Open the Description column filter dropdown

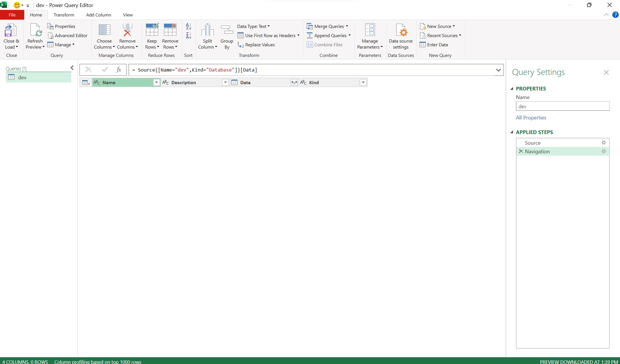coord(225,83)
